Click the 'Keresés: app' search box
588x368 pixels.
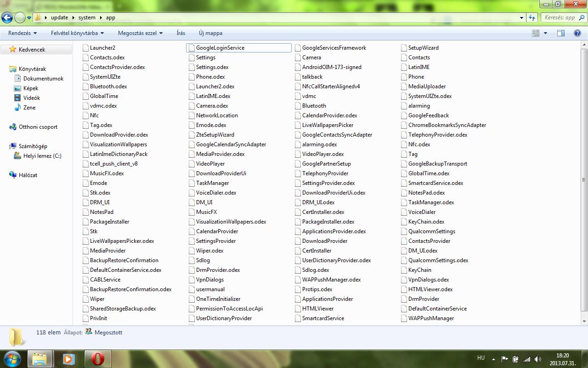563,17
